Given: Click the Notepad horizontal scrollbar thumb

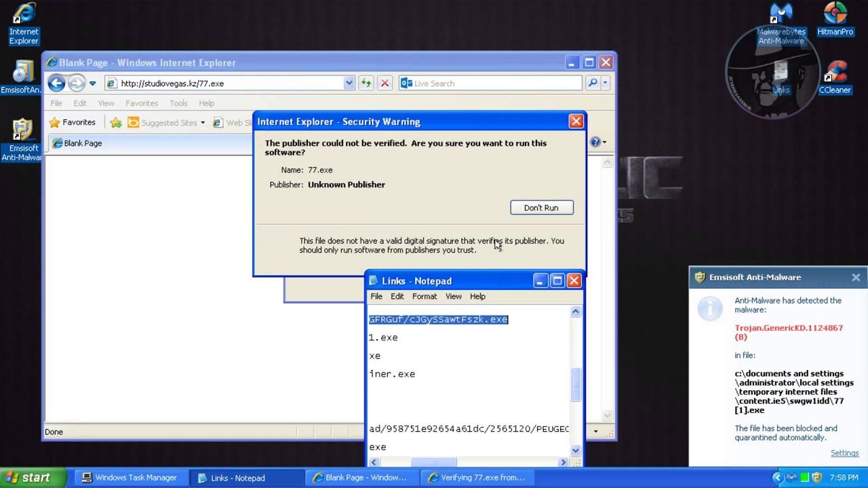Looking at the screenshot, I should point(433,462).
